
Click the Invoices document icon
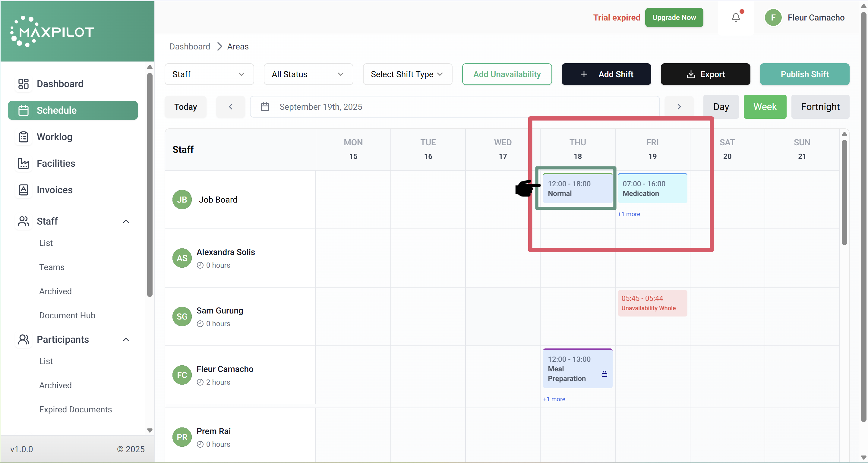click(x=23, y=190)
